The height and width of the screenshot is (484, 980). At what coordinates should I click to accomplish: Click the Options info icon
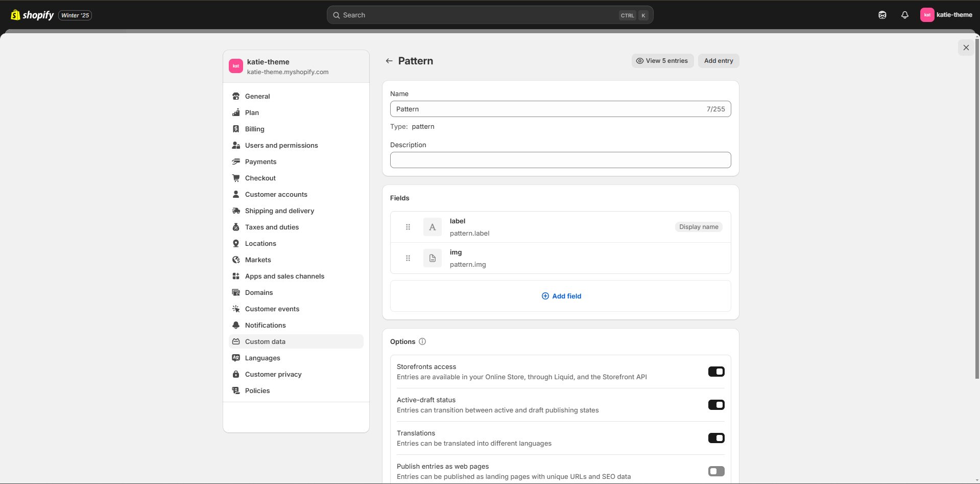click(422, 341)
